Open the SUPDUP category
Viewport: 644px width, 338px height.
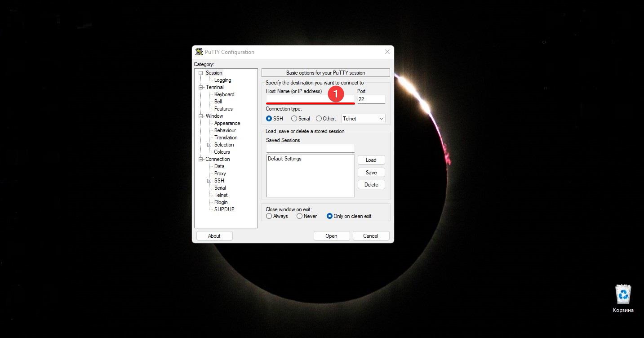point(224,209)
